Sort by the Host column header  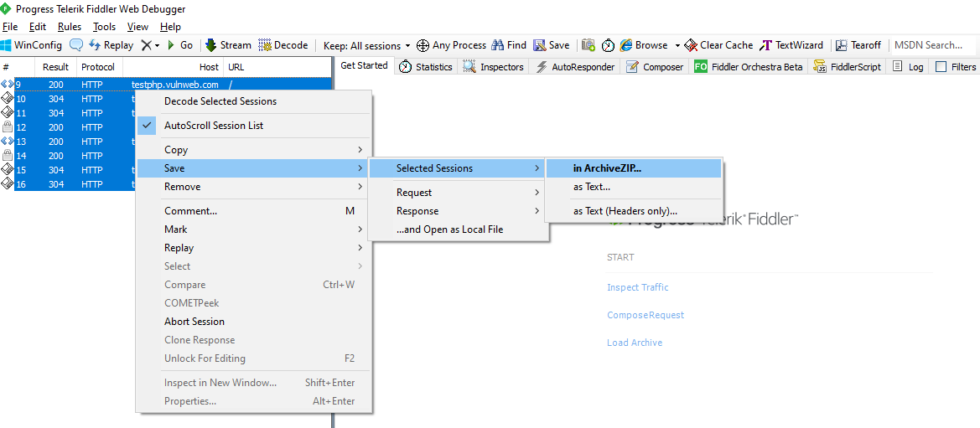[174, 67]
